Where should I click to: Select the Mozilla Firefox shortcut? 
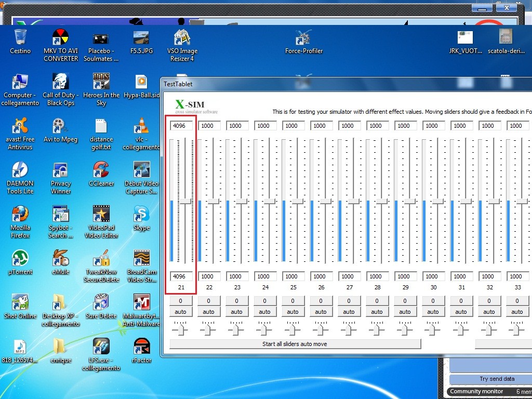(x=20, y=214)
